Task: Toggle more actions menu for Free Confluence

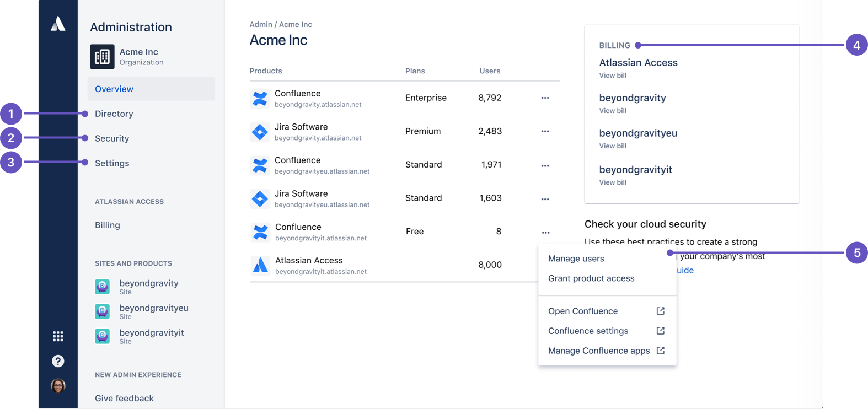Action: click(x=545, y=233)
